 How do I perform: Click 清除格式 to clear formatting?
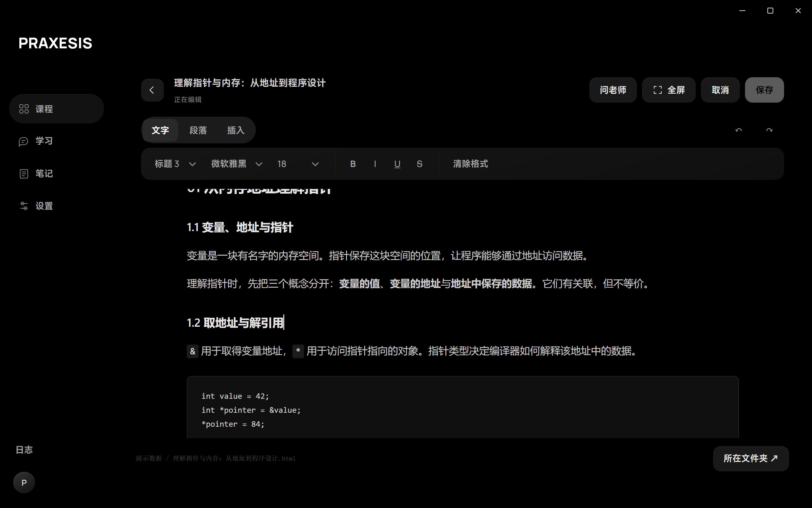tap(470, 164)
